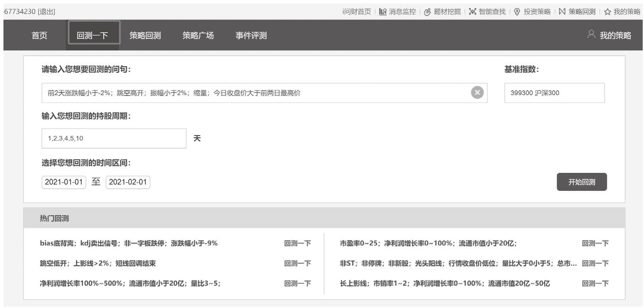
Task: Open the i问财首页 link
Action: click(x=356, y=12)
